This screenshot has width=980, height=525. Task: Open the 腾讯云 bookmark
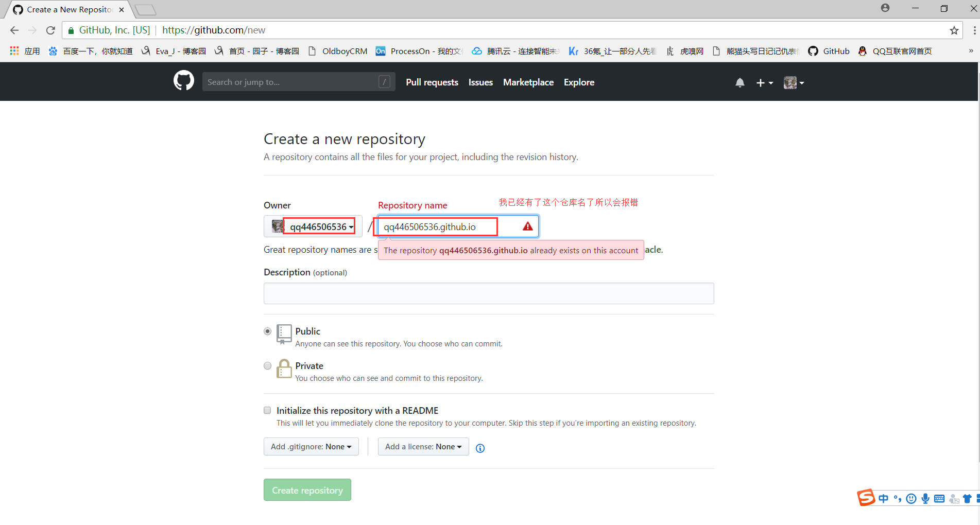click(x=516, y=51)
